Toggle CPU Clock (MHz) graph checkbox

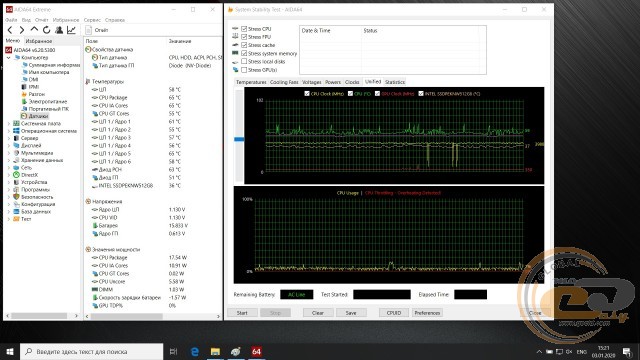coord(307,93)
